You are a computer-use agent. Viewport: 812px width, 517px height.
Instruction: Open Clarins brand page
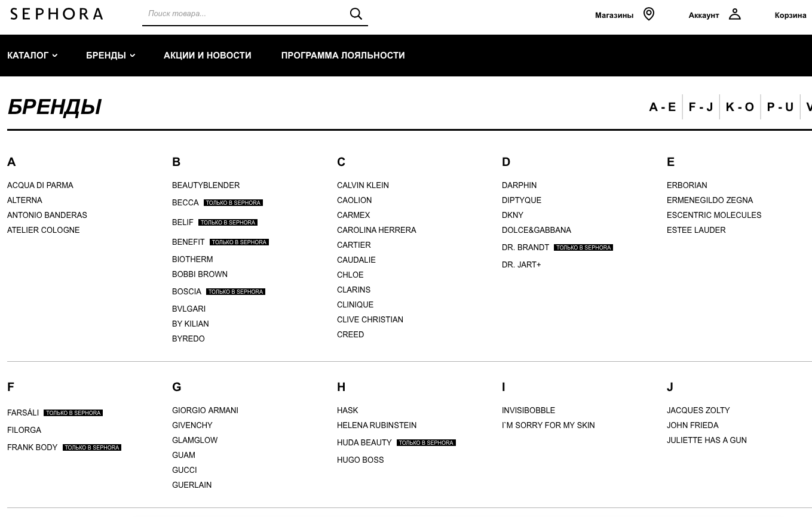[354, 290]
